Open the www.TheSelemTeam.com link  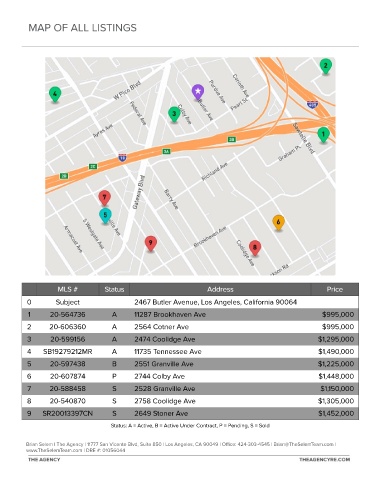tap(54, 450)
